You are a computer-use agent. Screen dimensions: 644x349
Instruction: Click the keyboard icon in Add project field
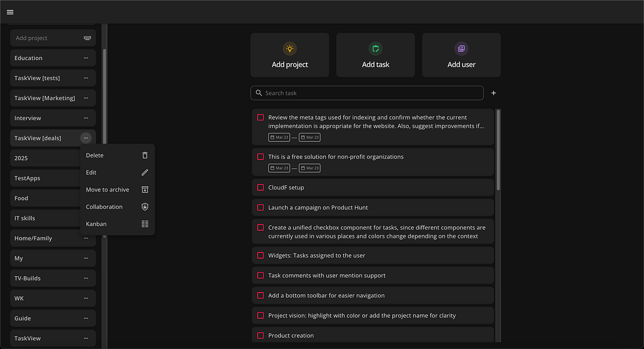86,38
